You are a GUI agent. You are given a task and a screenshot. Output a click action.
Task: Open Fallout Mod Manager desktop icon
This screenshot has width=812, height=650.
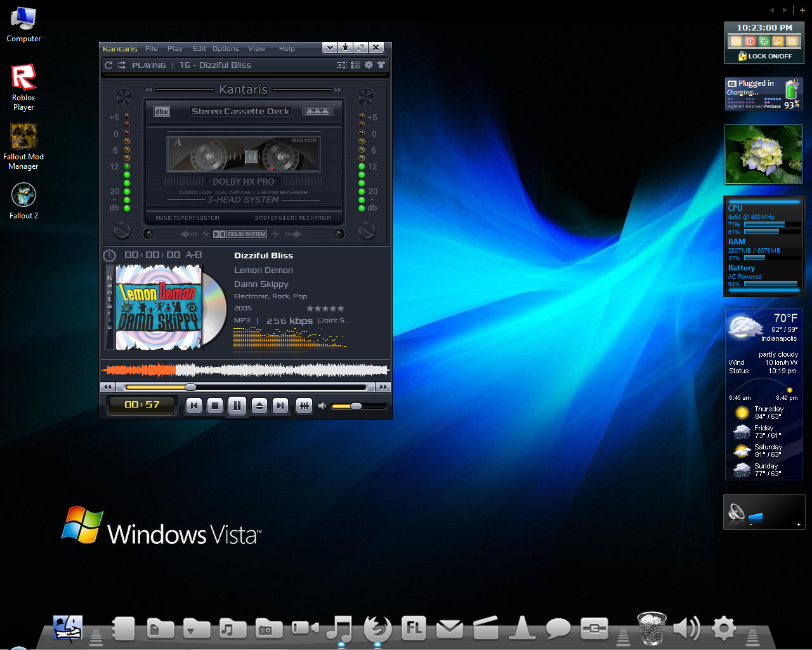(x=23, y=147)
